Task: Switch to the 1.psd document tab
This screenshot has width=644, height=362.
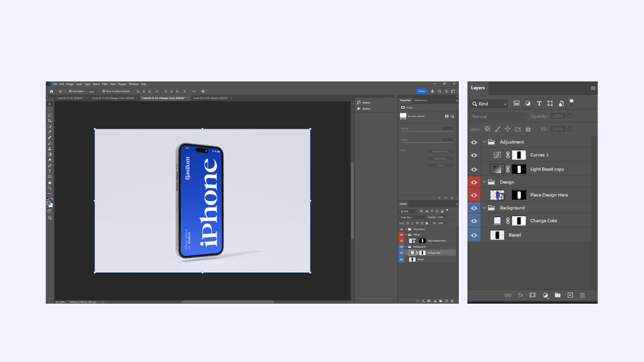Action: [70, 98]
